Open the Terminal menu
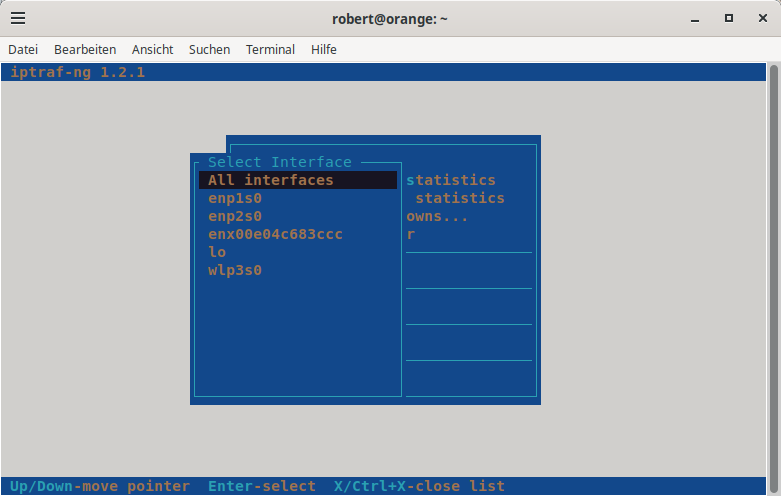Image resolution: width=781 pixels, height=496 pixels. point(270,49)
